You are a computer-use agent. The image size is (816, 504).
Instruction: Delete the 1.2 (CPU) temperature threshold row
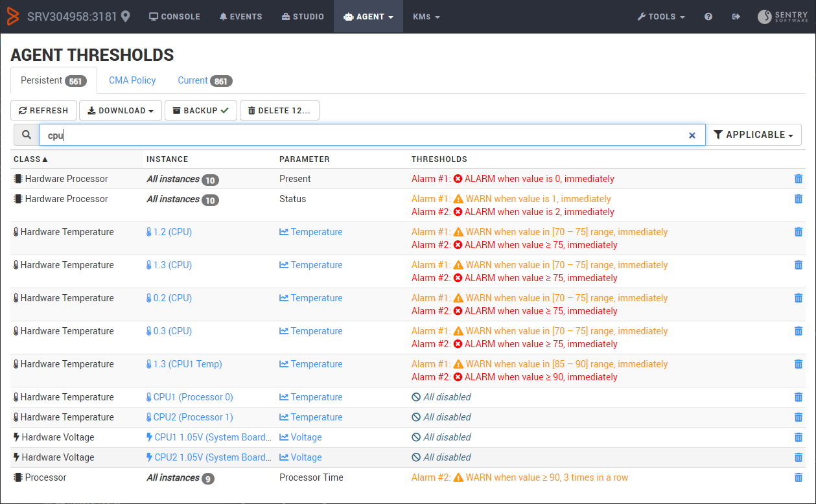[x=798, y=231]
